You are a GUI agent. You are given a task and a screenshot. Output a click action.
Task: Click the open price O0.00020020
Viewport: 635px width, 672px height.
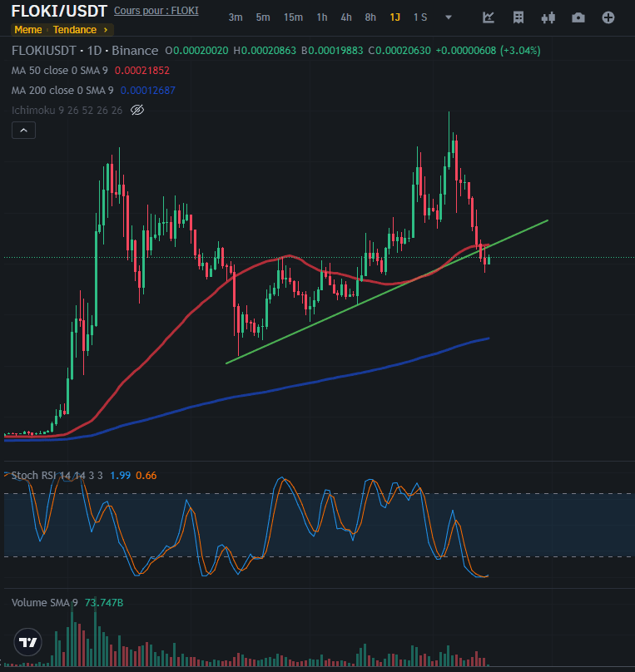196,51
